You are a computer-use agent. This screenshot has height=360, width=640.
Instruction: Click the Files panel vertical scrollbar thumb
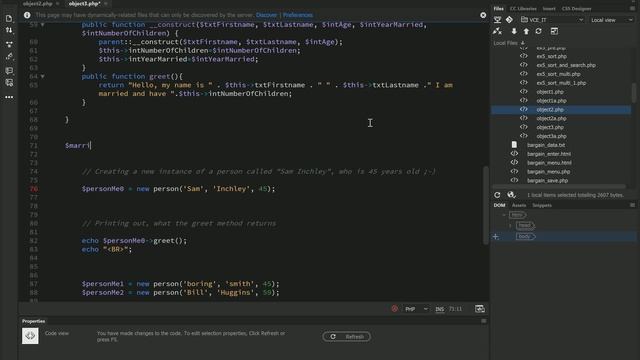pos(633,93)
